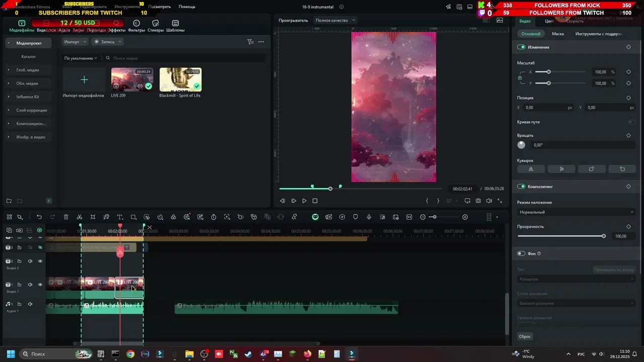Adjust the Прозрачность opacity slider
The image size is (644, 362).
point(561,236)
